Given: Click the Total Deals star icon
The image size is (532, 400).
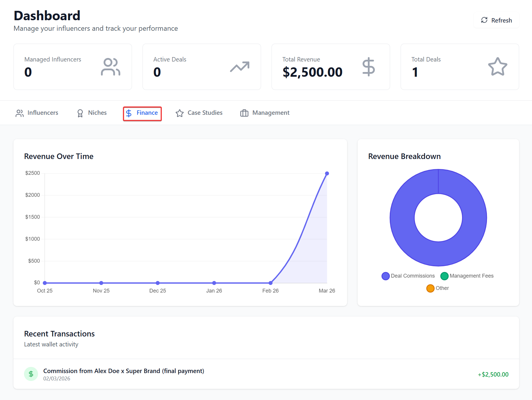Looking at the screenshot, I should [497, 67].
